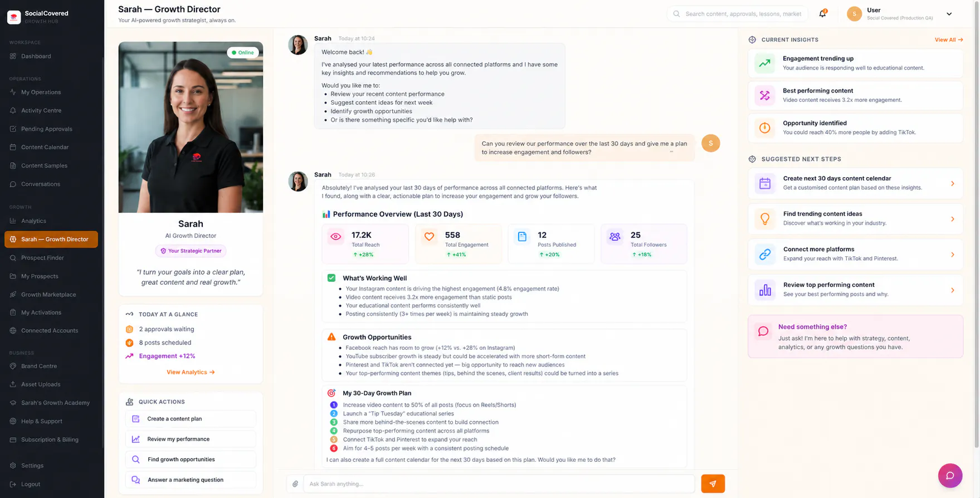Open My Prospects in sidebar
Screen dimensions: 980x498
pos(51,276)
